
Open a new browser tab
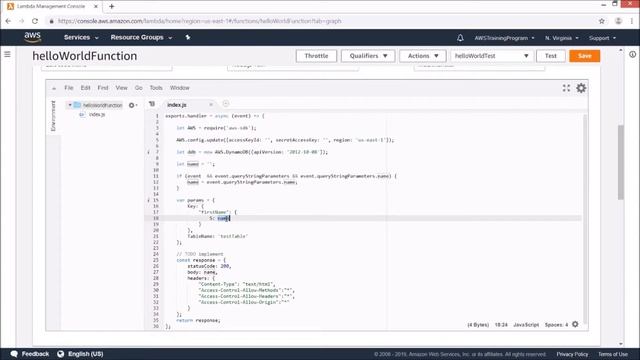[111, 6]
